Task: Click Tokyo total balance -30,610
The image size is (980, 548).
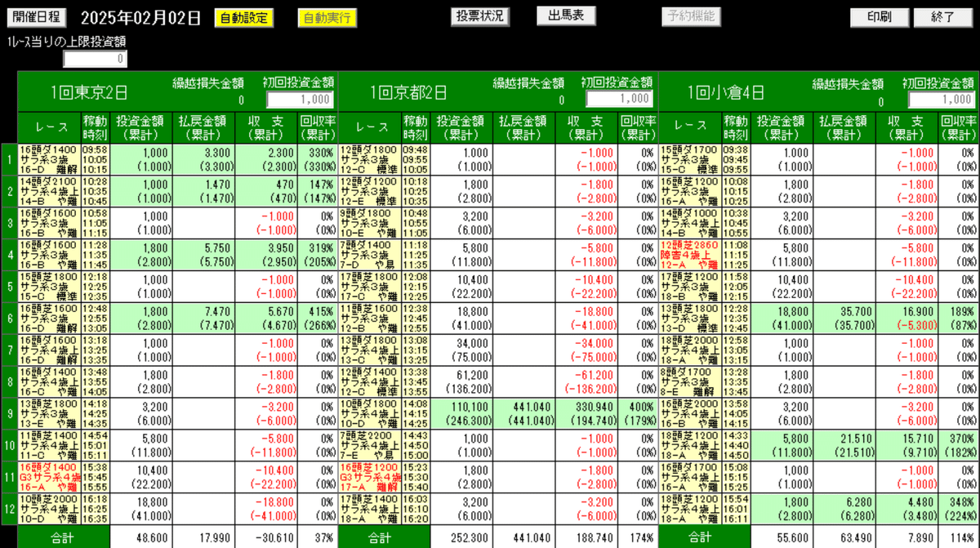Action: pos(266,537)
